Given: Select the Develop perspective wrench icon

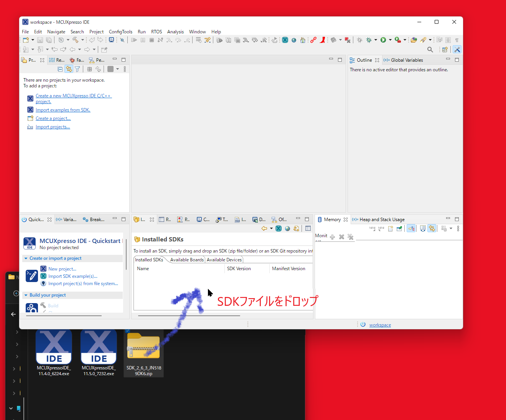Looking at the screenshot, I should [x=457, y=49].
